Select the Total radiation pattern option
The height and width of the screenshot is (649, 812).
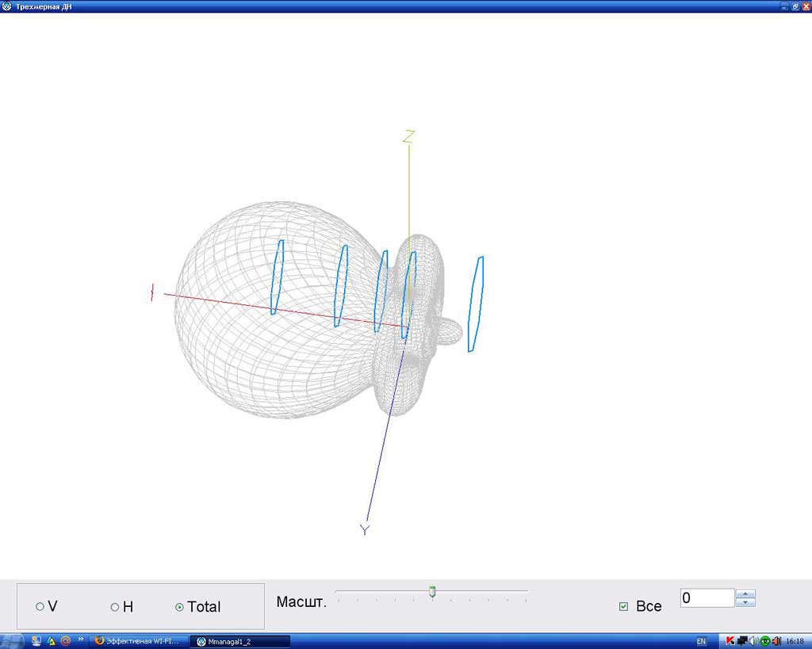click(179, 607)
